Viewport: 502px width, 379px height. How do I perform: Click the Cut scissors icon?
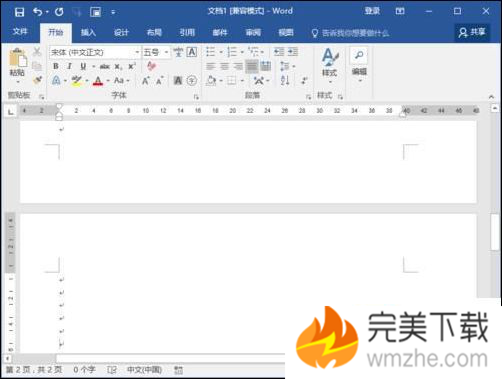[37, 52]
